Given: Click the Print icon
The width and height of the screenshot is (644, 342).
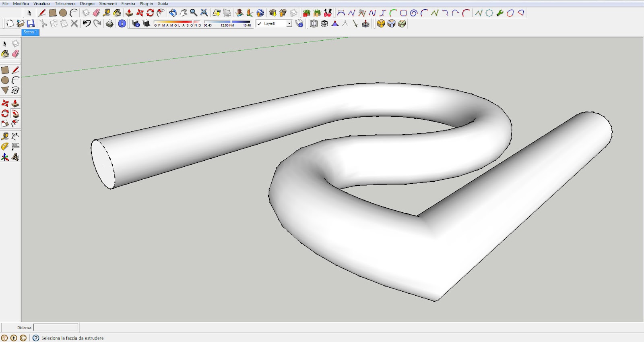Looking at the screenshot, I should pyautogui.click(x=109, y=24).
